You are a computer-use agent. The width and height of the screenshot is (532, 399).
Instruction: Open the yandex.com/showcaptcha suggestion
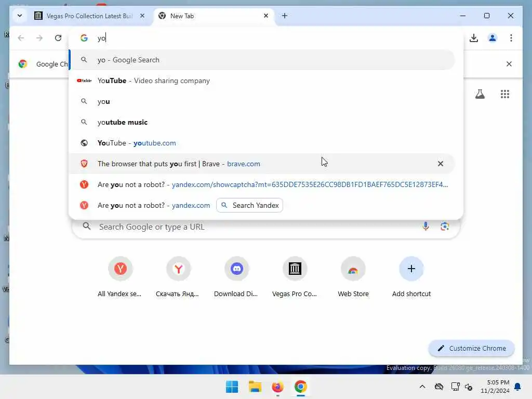[262, 184]
